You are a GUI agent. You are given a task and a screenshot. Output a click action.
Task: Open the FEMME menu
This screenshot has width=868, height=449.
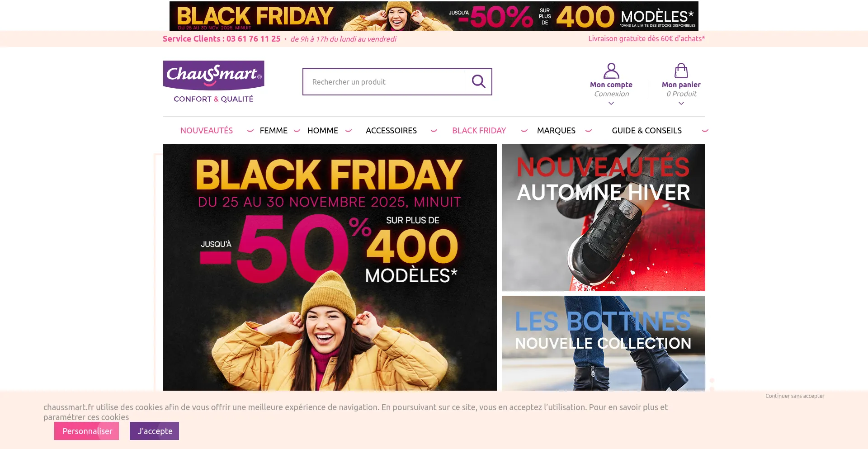coord(274,131)
